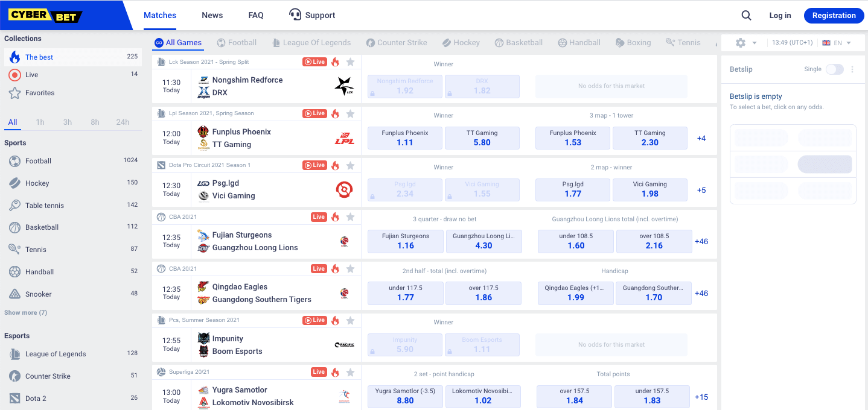Pick odds 5.80 on TT Gaming
Screen dimensions: 868x410
(x=482, y=137)
